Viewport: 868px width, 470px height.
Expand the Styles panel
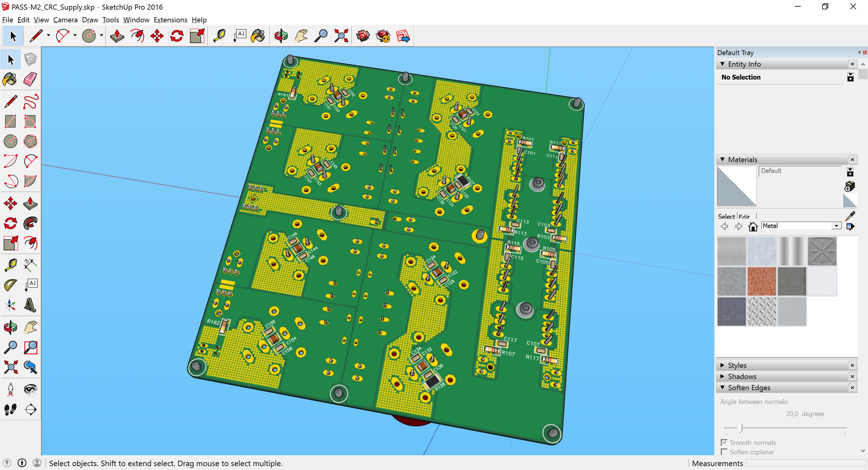coord(722,365)
